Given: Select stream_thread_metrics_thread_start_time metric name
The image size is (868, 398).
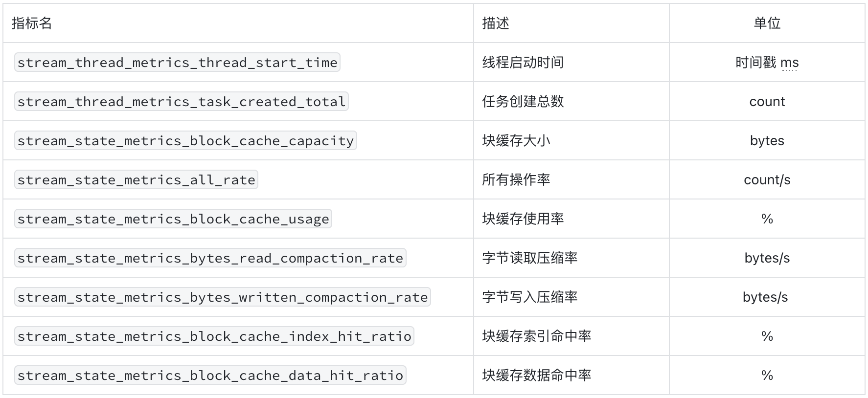Looking at the screenshot, I should (177, 62).
